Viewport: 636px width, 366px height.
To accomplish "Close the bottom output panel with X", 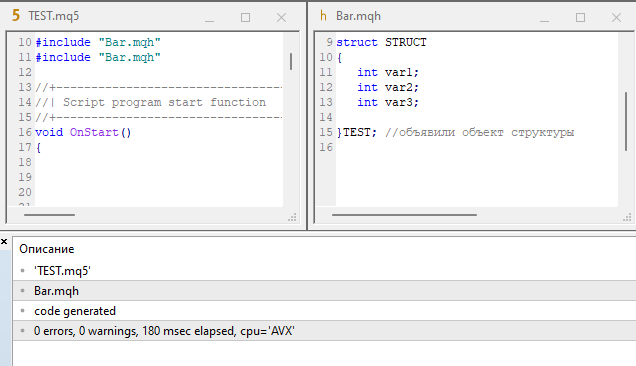I will pos(4,242).
